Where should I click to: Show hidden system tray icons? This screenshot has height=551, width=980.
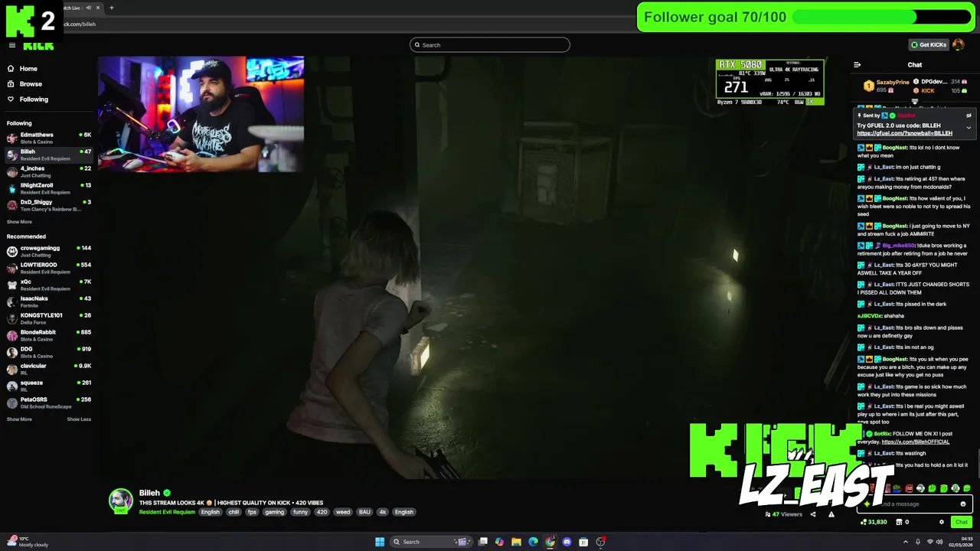pyautogui.click(x=906, y=542)
